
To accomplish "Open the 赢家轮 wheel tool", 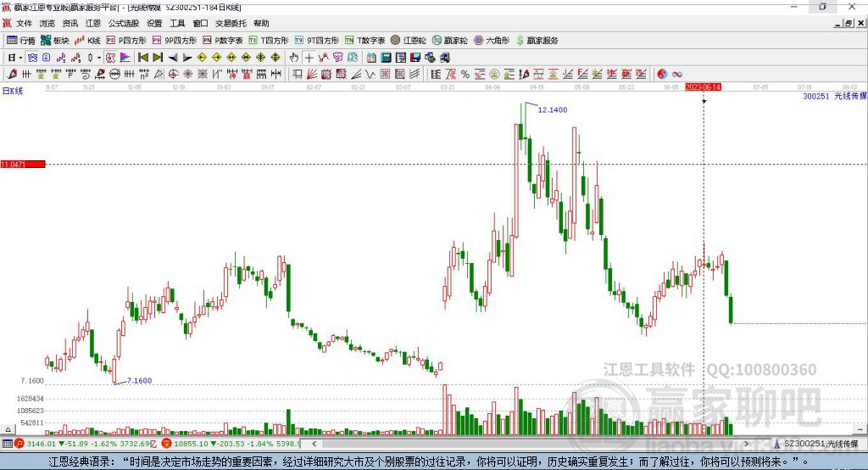I will point(449,41).
